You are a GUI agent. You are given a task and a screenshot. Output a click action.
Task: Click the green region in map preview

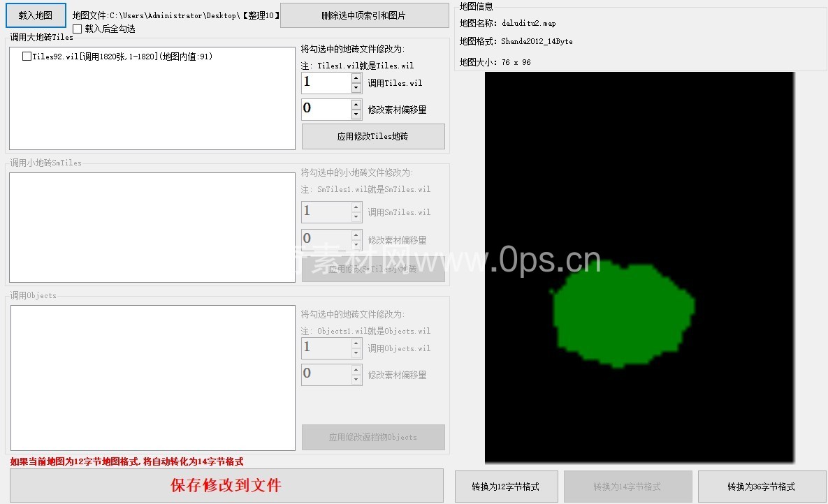pos(620,314)
